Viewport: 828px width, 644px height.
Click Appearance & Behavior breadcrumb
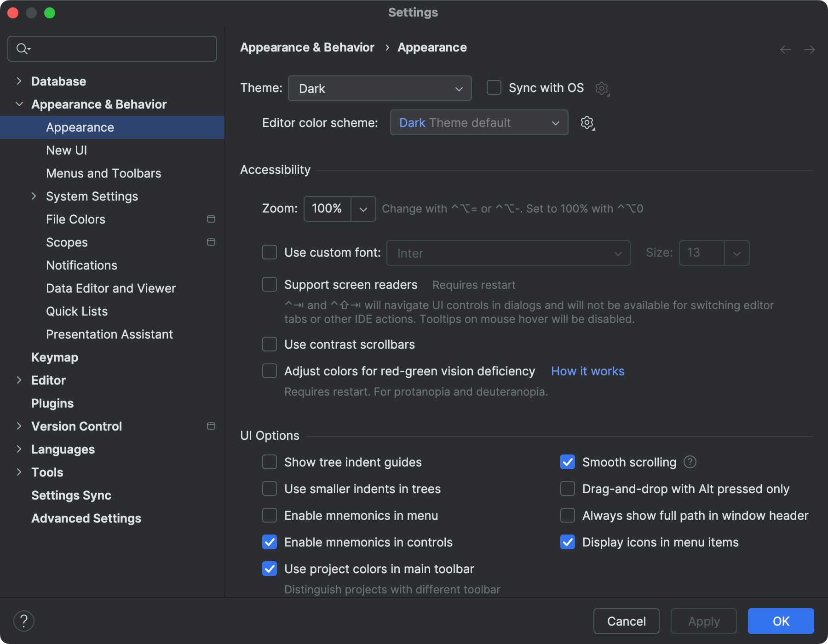point(307,47)
